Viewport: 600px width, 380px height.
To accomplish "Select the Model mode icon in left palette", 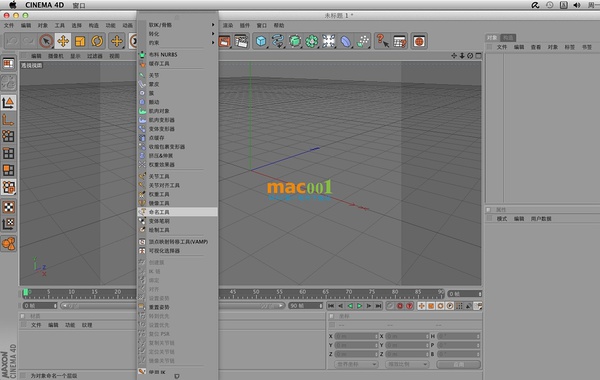I will point(8,103).
